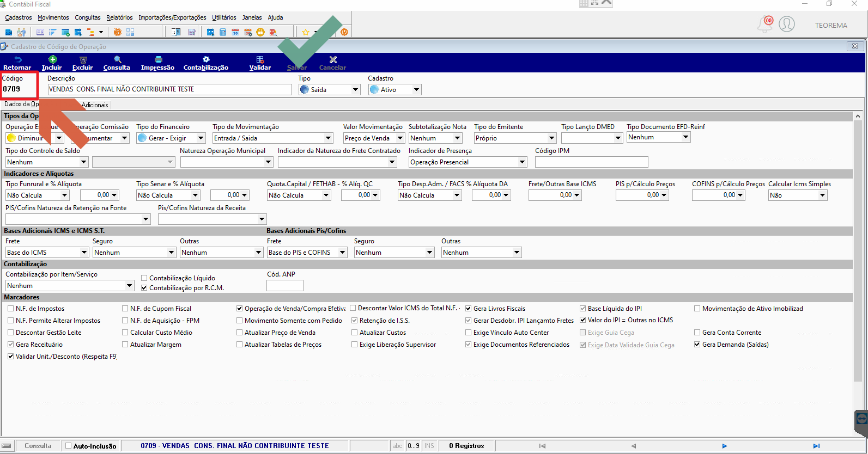
Task: Open the Utilitários menu
Action: (x=224, y=17)
